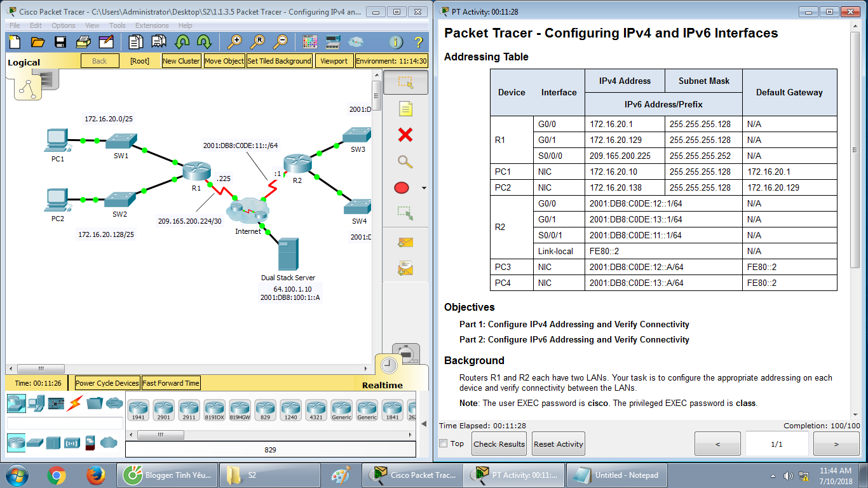This screenshot has height=488, width=868.
Task: Choose the Place Note tool
Action: point(405,109)
